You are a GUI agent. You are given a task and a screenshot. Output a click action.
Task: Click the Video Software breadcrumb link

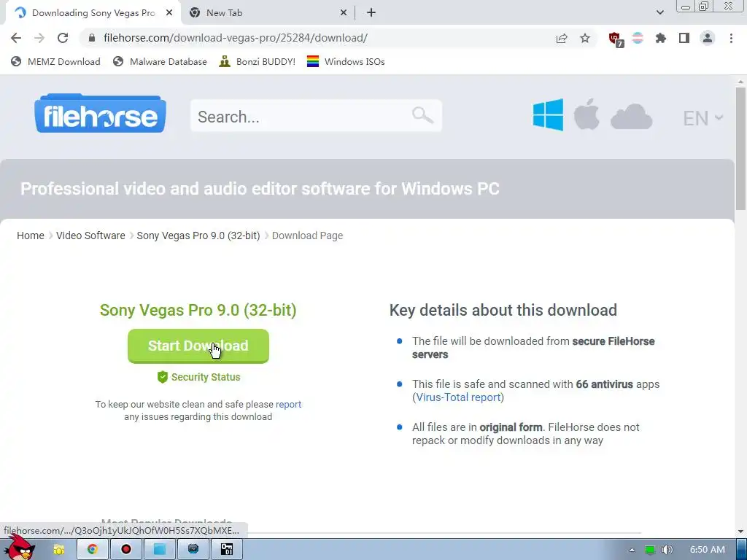(90, 236)
